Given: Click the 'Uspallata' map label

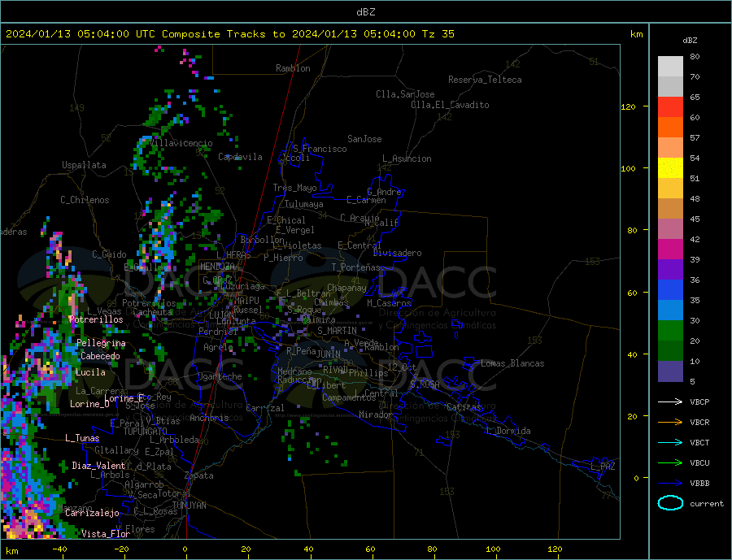Looking at the screenshot, I should 84,165.
